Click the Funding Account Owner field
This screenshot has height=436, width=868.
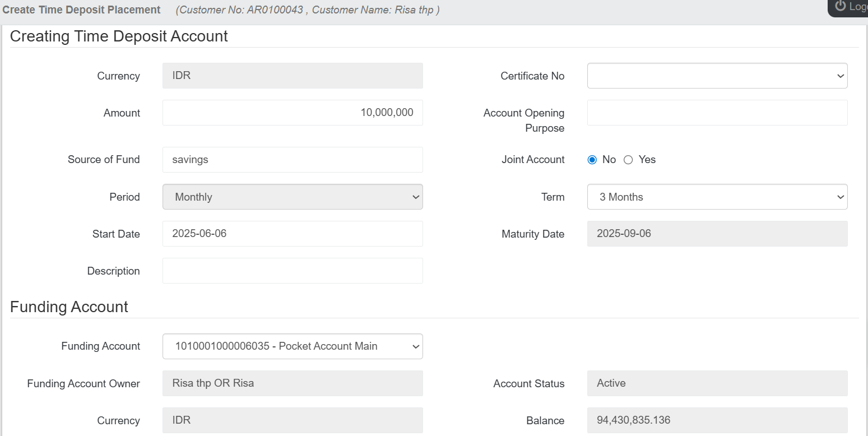pyautogui.click(x=293, y=383)
